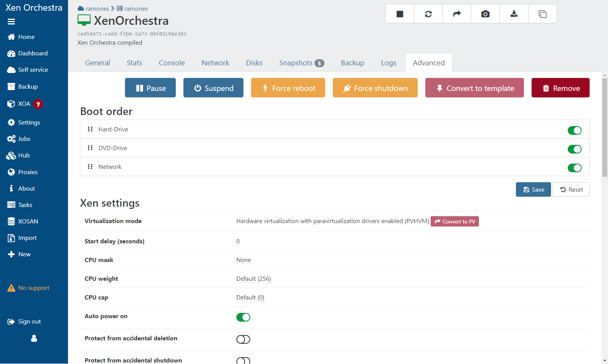Click the Pause button
The height and width of the screenshot is (364, 608).
pos(151,88)
